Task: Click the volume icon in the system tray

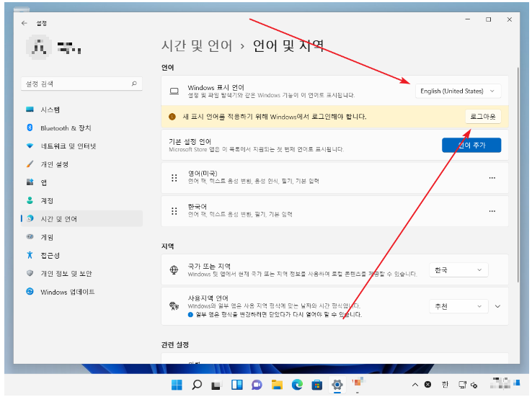Action: pos(474,385)
